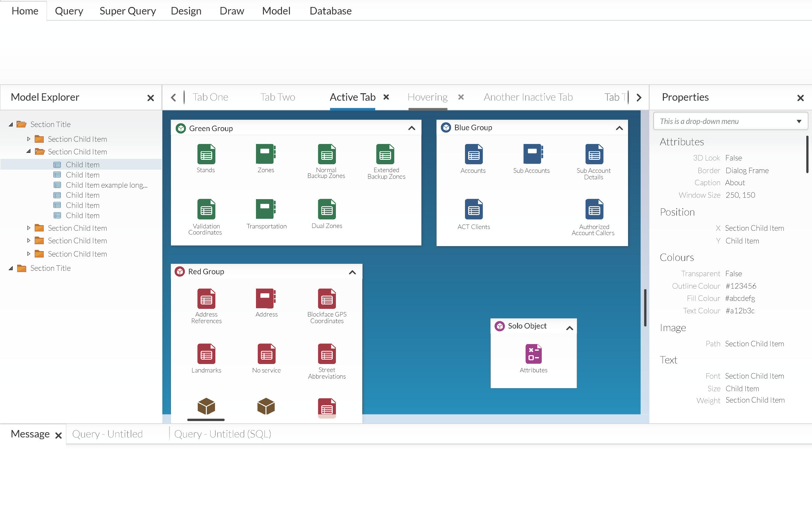The width and height of the screenshot is (812, 508).
Task: Select the Dual Zones icon
Action: 327,209
